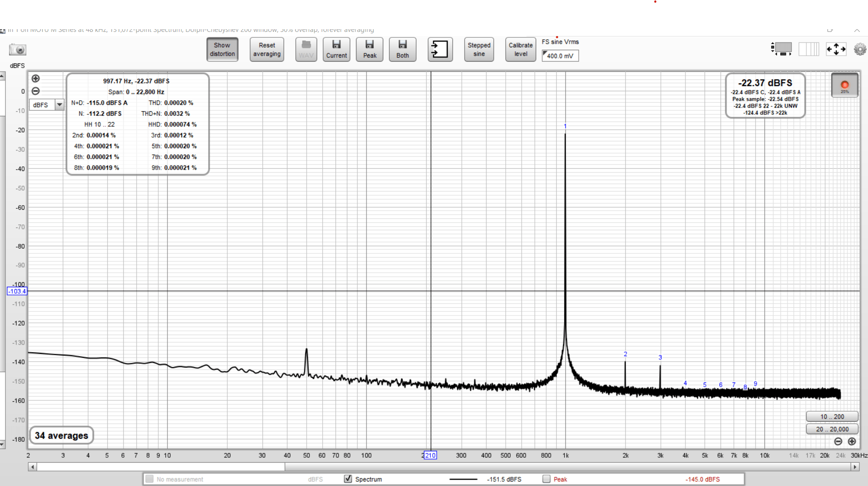Click the 210 Hz cursor frequency label
The image size is (868, 486).
(430, 455)
